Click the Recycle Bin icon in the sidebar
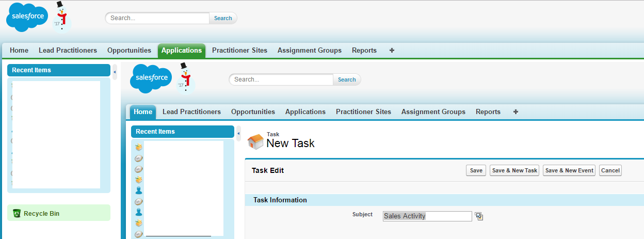Viewport: 644px width, 239px height. pyautogui.click(x=17, y=213)
